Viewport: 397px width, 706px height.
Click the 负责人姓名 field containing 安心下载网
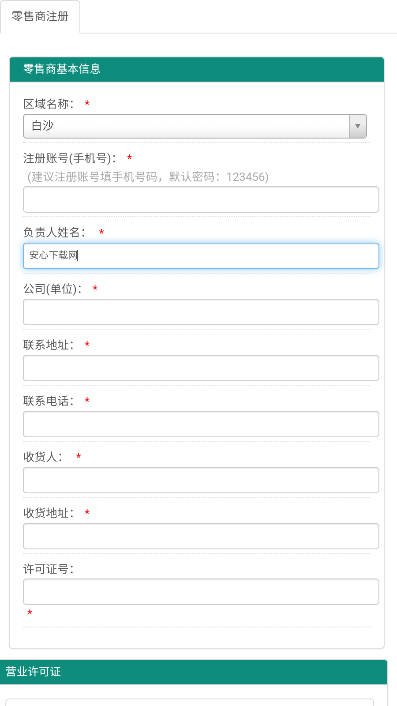point(201,256)
